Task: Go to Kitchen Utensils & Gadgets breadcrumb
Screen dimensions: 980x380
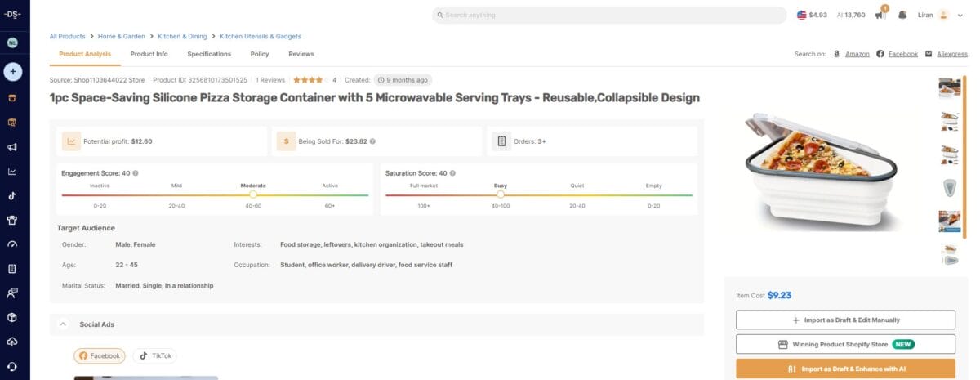Action: tap(261, 36)
